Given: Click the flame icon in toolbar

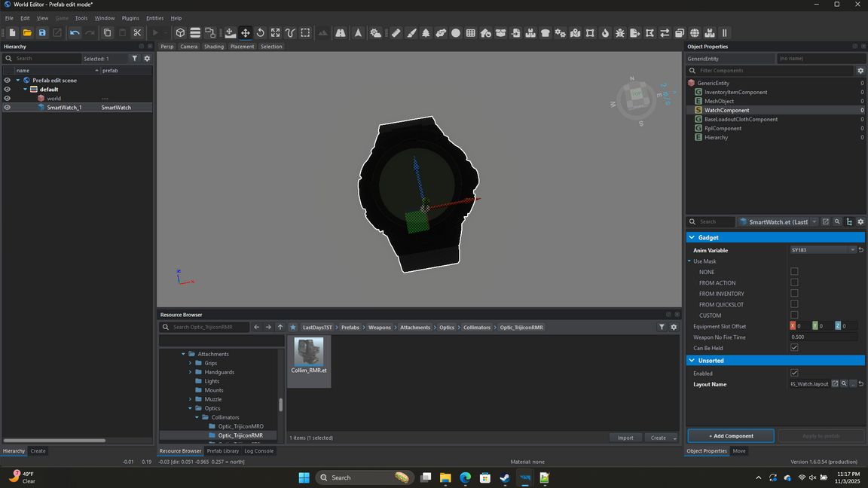Looking at the screenshot, I should point(605,33).
